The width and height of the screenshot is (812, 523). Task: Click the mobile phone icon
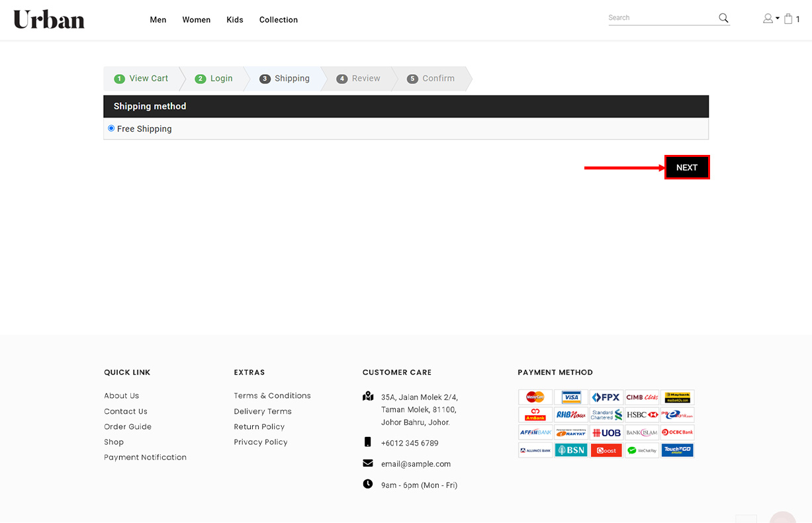pos(368,442)
